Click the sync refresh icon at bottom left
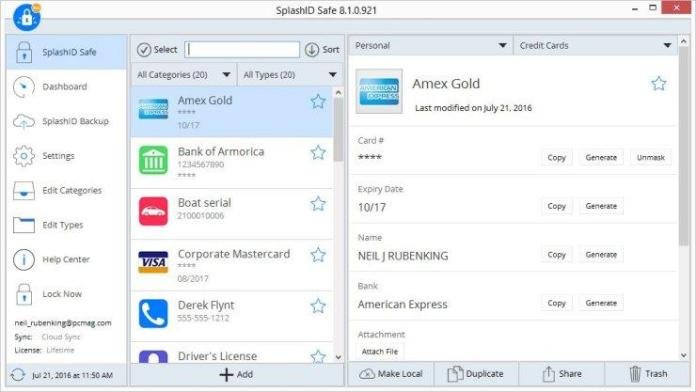Screen dimensions: 696x392 click(18, 375)
